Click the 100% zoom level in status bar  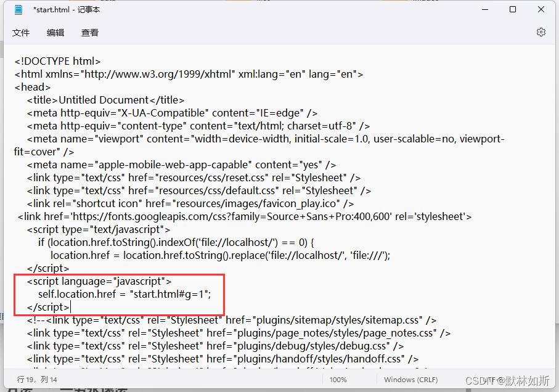tap(338, 380)
